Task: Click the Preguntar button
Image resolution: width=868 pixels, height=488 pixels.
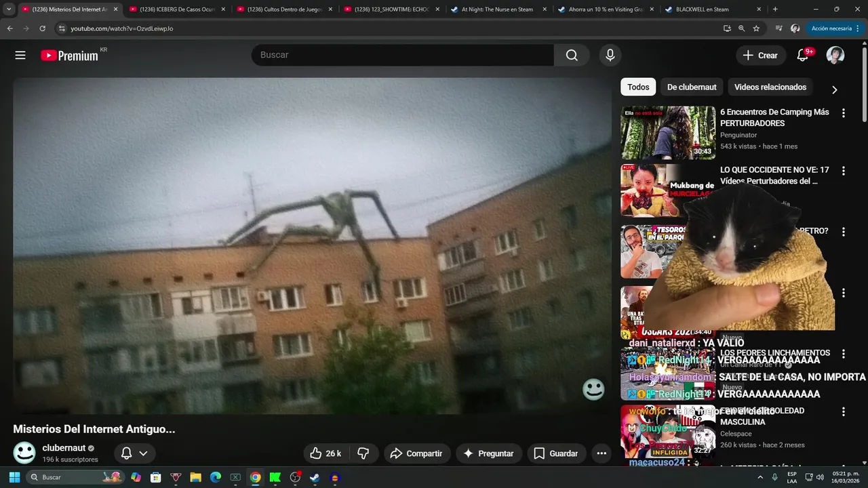Action: pyautogui.click(x=488, y=453)
